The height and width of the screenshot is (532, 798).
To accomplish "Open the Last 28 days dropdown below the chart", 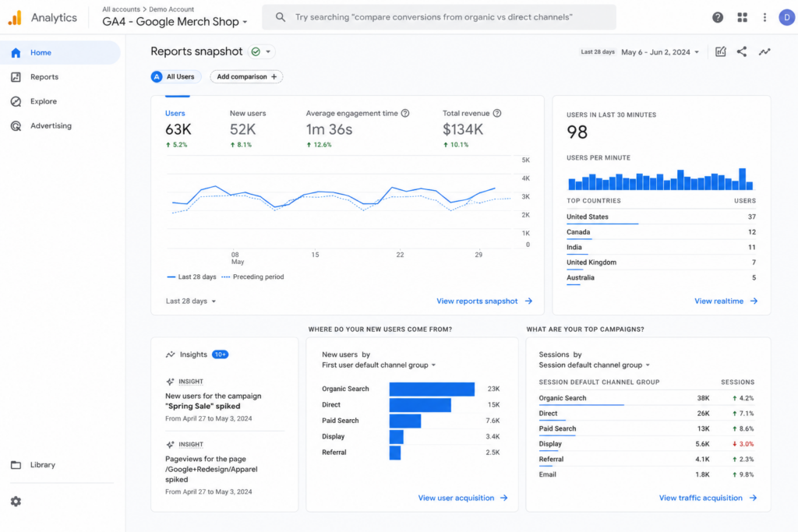I will 191,301.
